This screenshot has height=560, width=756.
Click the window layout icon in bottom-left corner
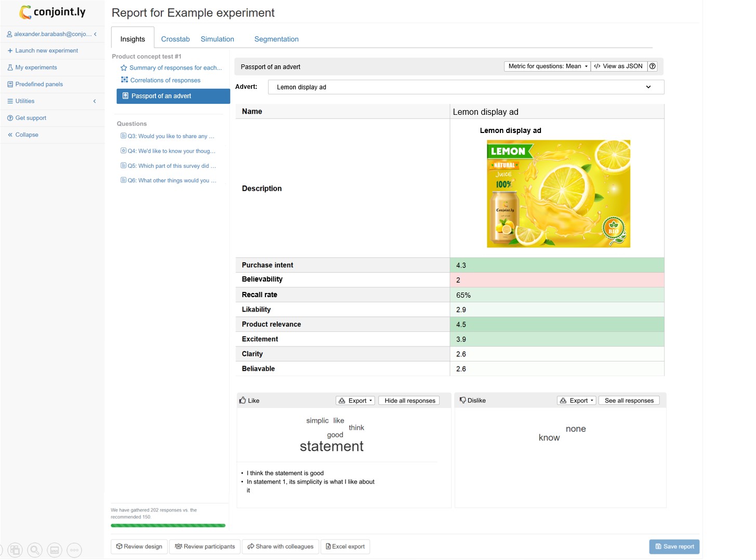point(15,550)
